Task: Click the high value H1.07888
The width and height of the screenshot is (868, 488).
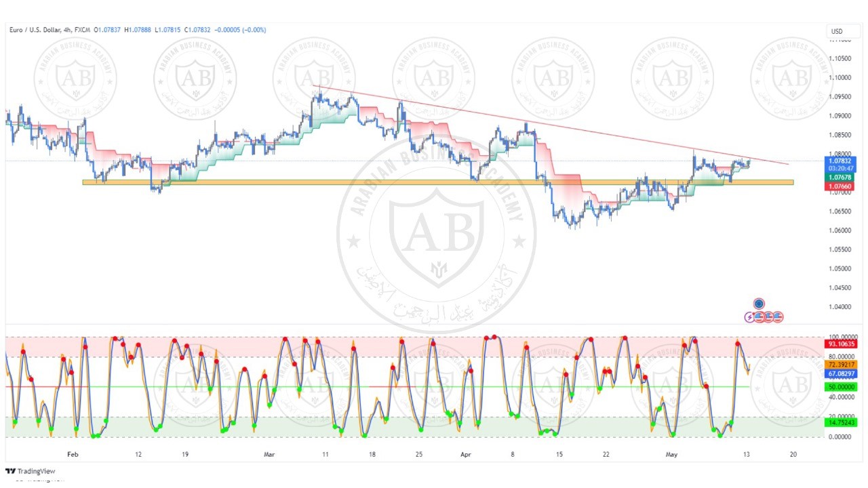Action: coord(138,30)
